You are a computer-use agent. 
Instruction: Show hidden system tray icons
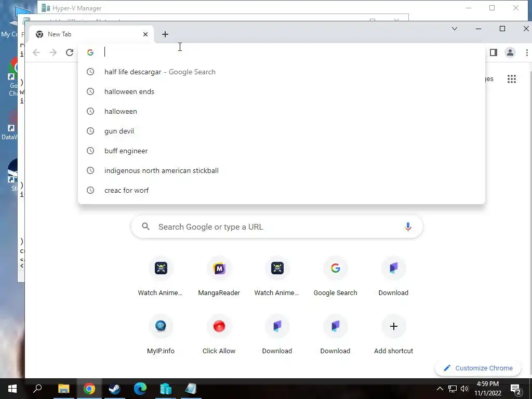click(x=440, y=389)
